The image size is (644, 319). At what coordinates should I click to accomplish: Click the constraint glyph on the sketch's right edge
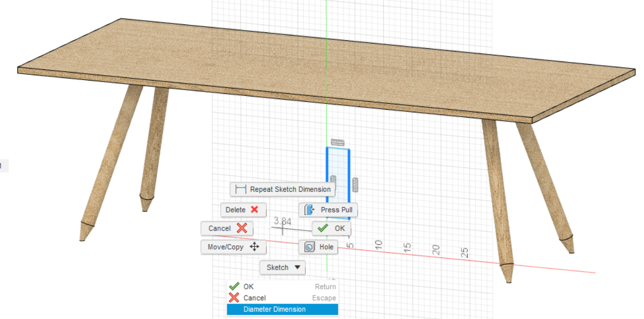coord(355,185)
